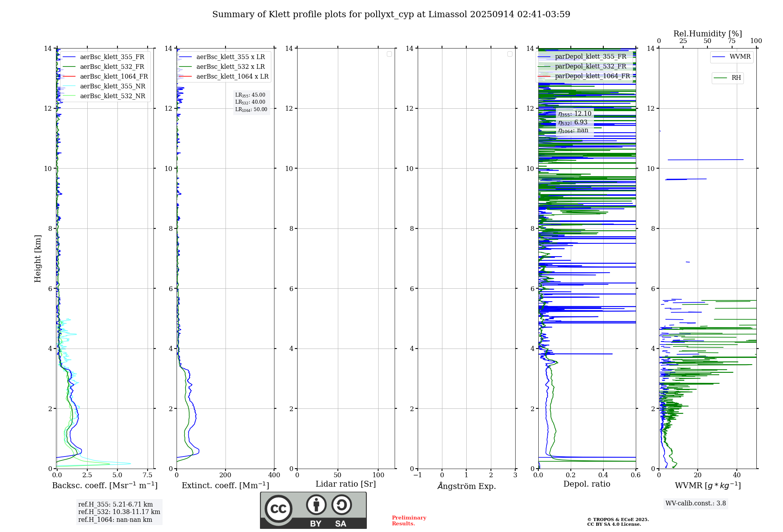The width and height of the screenshot is (783, 532).
Task: Click ref.H_532: 10.38-11.17 km text
Action: (x=119, y=512)
